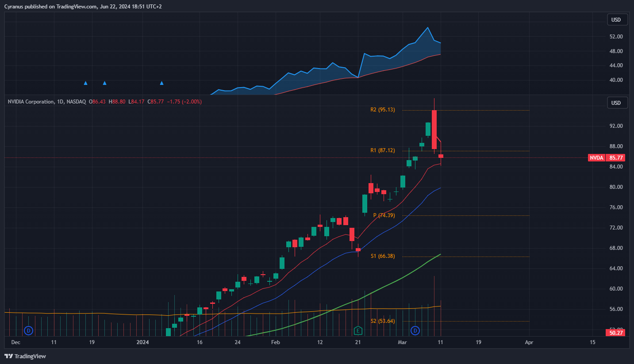Viewport: 634px width, 364px height.
Task: Click the 60.00 price scale label
Action: [x=617, y=289]
